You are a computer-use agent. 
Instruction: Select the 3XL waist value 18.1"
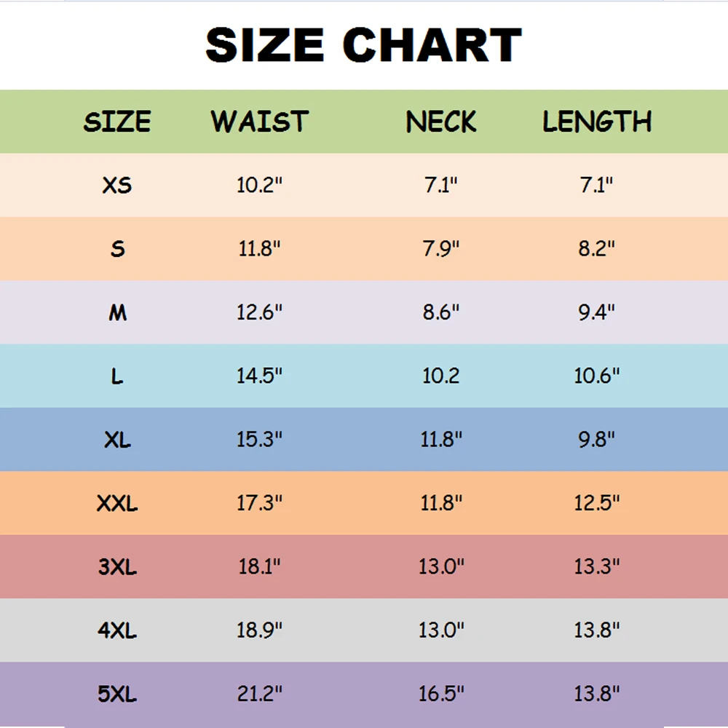pos(259,566)
